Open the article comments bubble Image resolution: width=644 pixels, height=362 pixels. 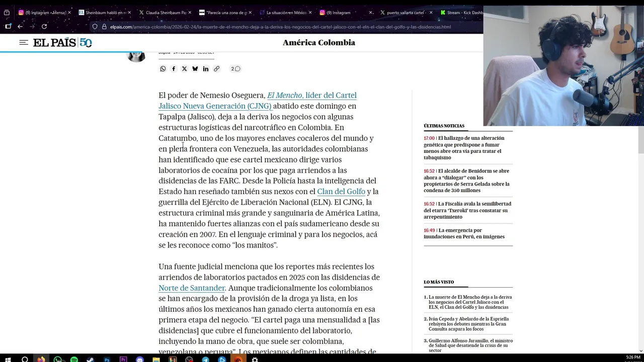click(235, 69)
